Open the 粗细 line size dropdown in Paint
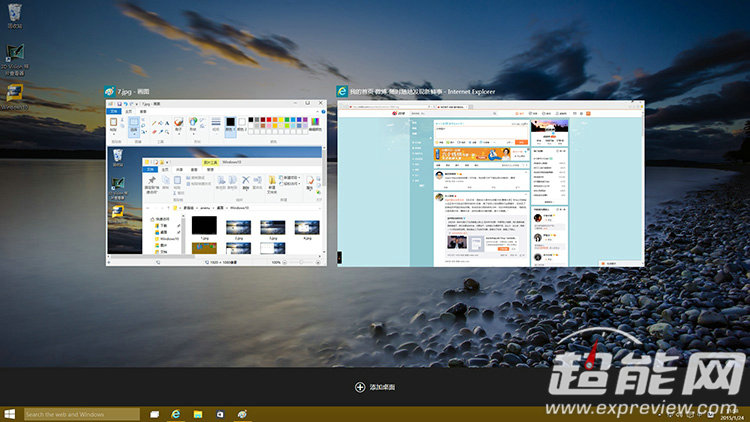Viewport: 750px width, 422px height. (x=216, y=125)
